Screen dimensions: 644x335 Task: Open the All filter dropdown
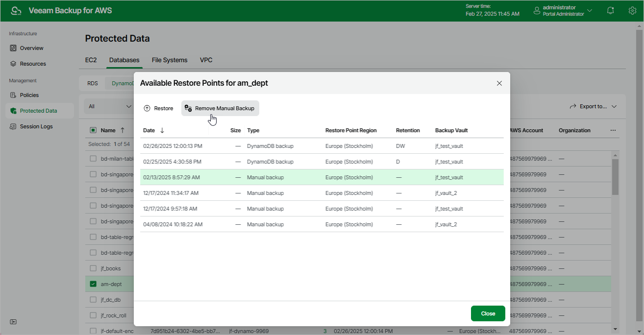click(x=109, y=106)
